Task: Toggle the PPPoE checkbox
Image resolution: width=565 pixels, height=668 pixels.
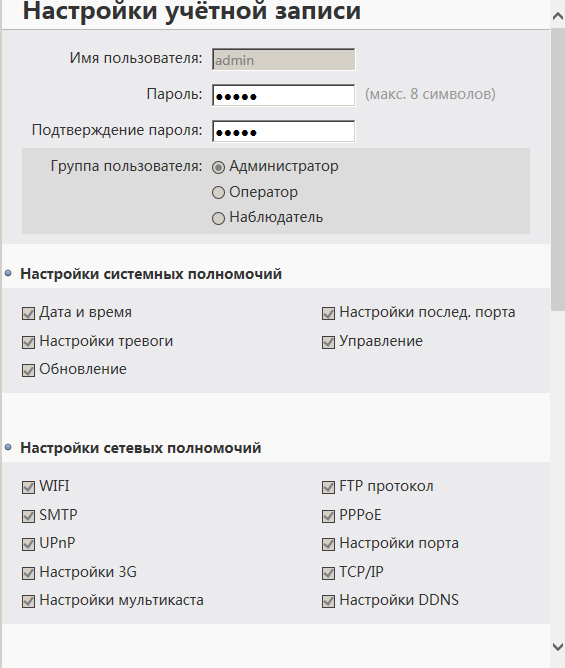Action: (x=328, y=516)
